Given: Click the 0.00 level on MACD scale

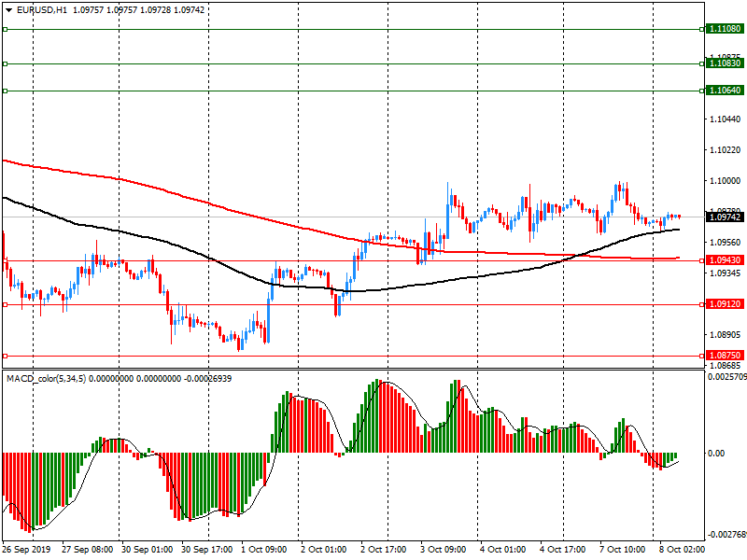Looking at the screenshot, I should click(x=717, y=454).
